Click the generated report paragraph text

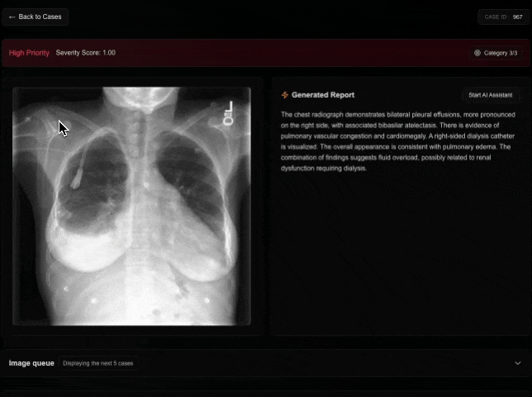click(x=397, y=141)
